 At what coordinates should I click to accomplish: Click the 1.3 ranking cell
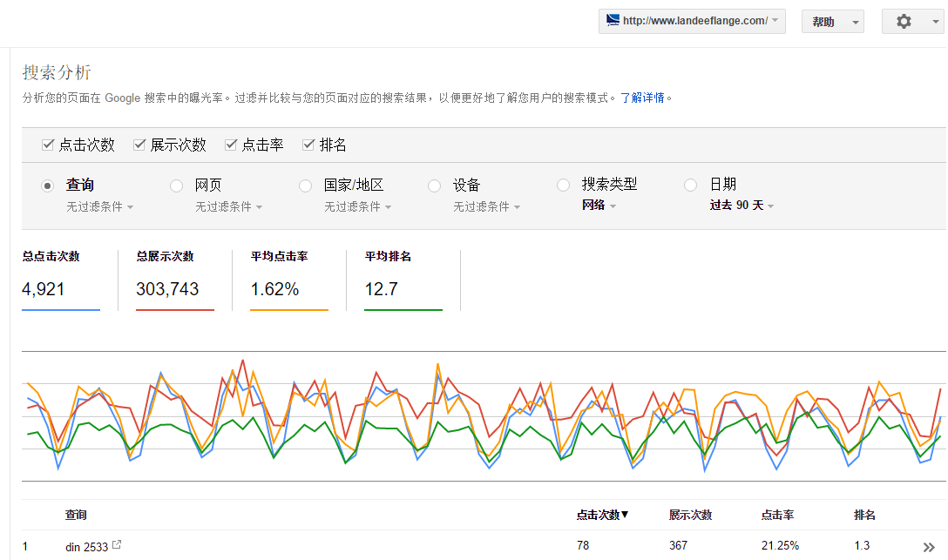pos(862,545)
